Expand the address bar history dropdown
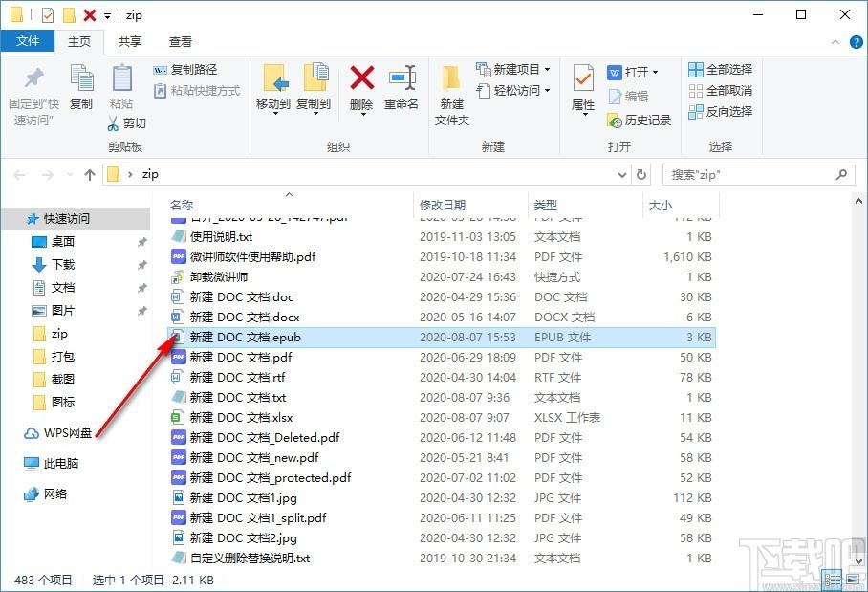Viewport: 868px width, 592px height. [x=622, y=175]
